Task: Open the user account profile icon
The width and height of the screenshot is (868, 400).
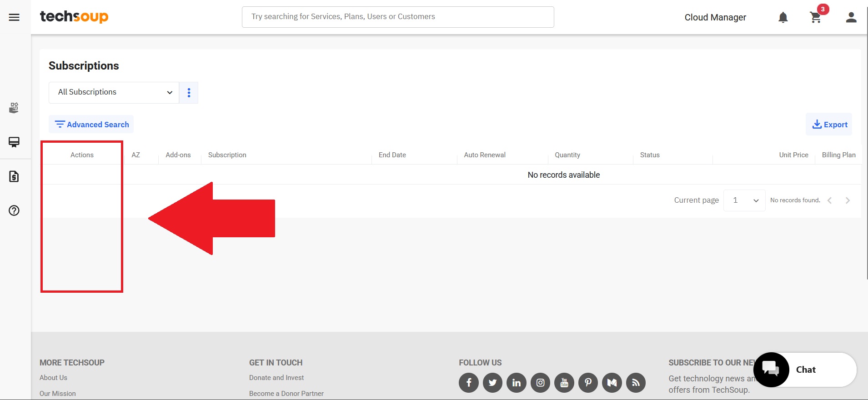Action: [x=851, y=17]
